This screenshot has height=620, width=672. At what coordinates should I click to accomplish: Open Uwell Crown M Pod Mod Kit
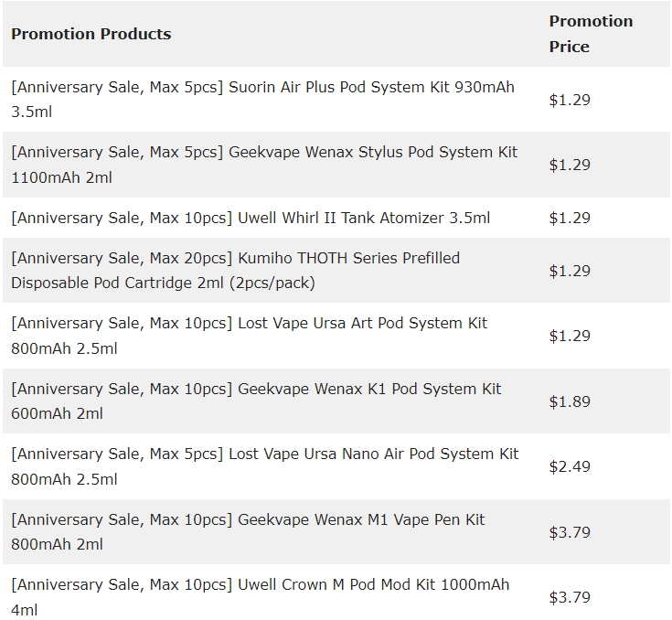coord(261,597)
